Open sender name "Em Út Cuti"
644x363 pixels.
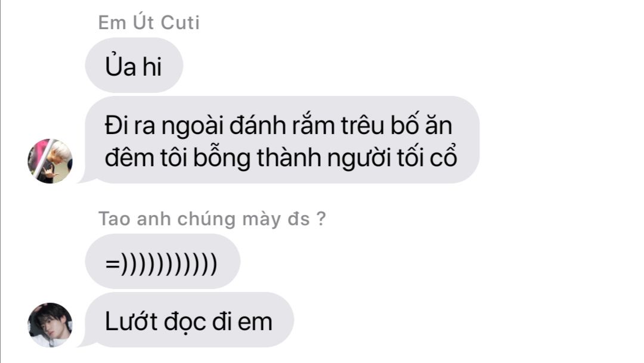point(148,22)
